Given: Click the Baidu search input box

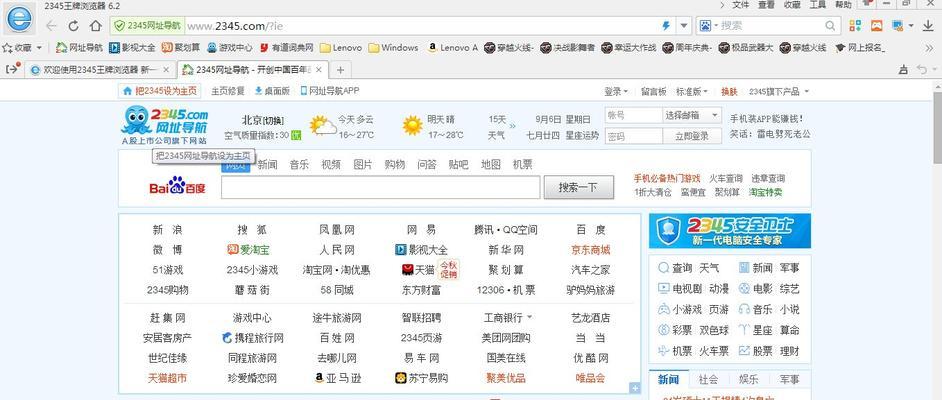Looking at the screenshot, I should pyautogui.click(x=380, y=187).
